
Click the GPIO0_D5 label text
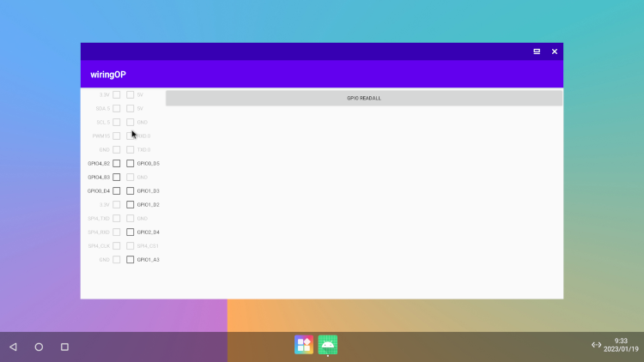coord(149,163)
